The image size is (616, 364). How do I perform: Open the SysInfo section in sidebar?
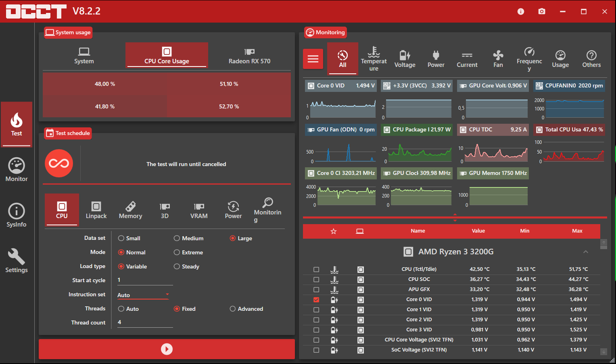(17, 215)
